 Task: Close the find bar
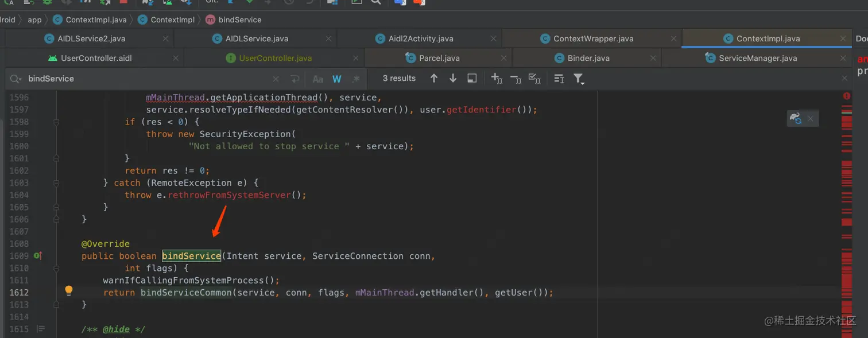844,79
